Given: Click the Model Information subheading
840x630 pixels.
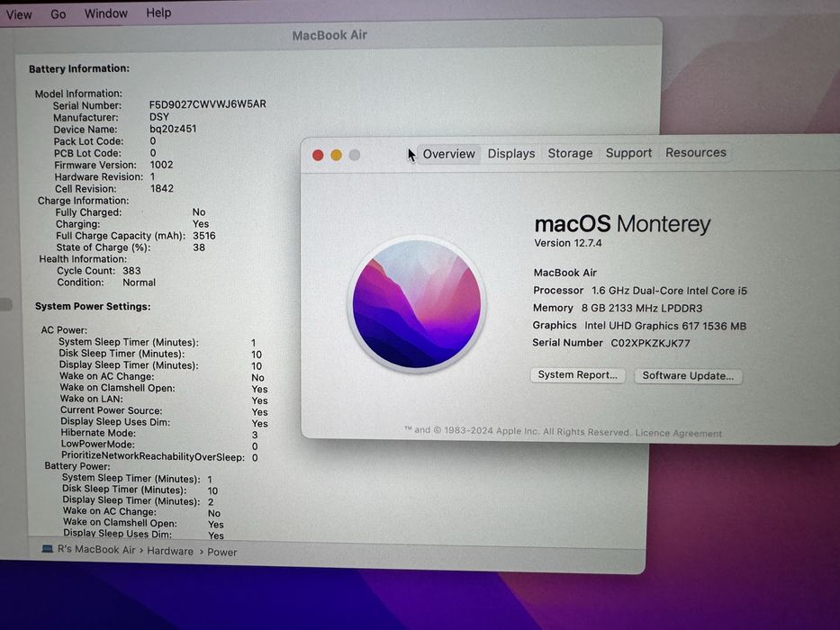Looking at the screenshot, I should [x=78, y=94].
